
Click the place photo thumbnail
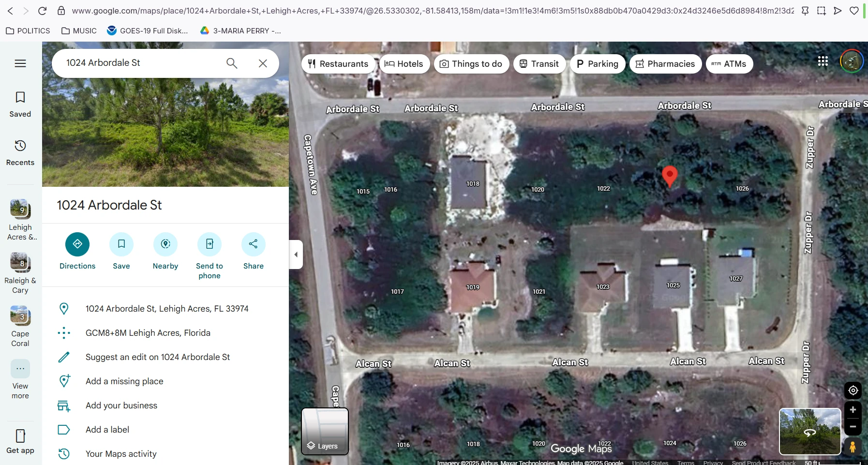[165, 114]
